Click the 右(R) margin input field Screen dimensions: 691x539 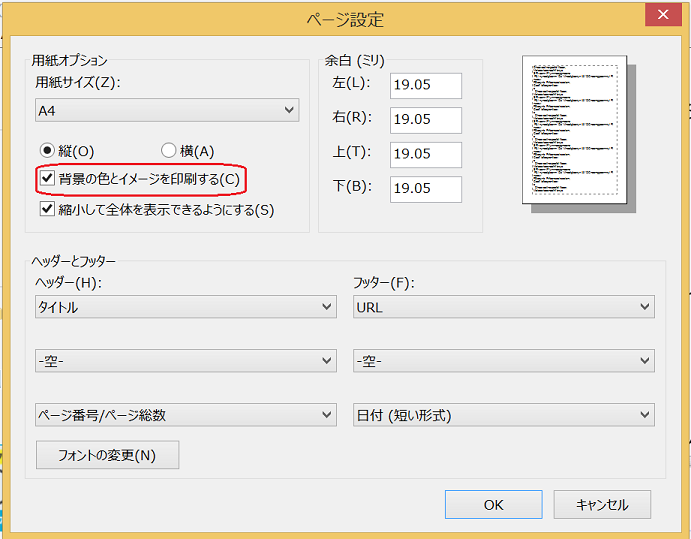tap(426, 120)
